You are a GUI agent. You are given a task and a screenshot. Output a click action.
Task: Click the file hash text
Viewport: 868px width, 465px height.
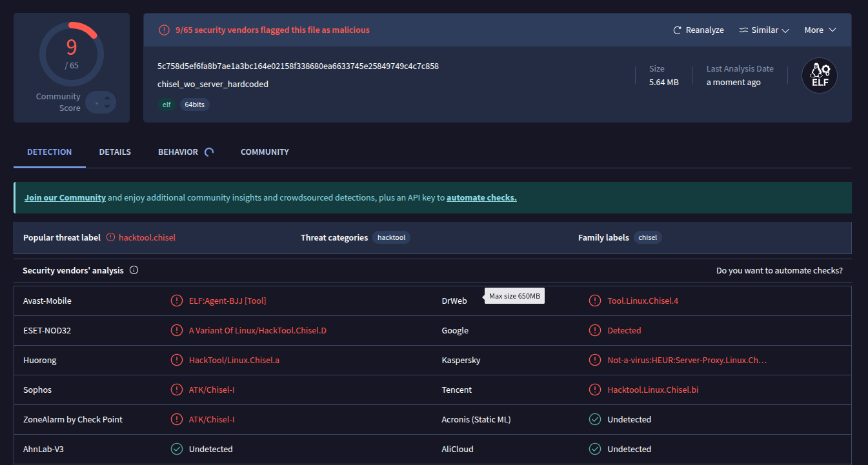click(x=298, y=66)
